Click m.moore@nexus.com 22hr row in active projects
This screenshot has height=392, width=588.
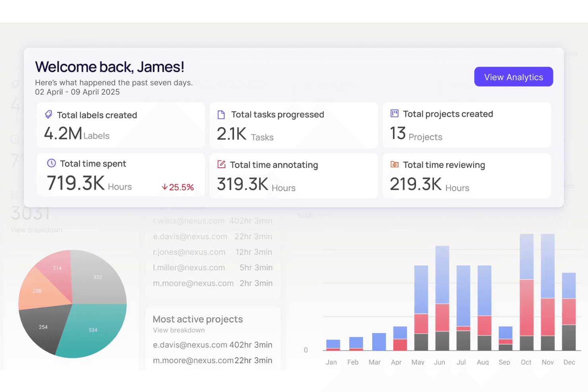pyautogui.click(x=213, y=360)
